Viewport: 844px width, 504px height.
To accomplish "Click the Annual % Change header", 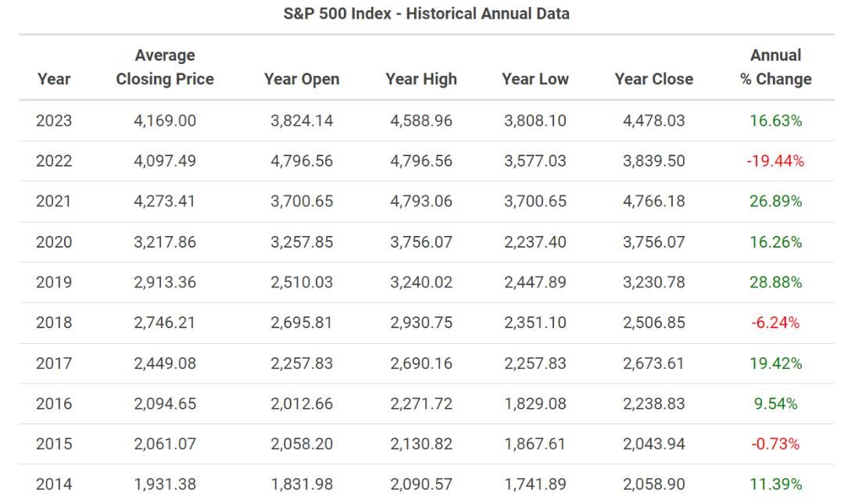I will tap(776, 67).
